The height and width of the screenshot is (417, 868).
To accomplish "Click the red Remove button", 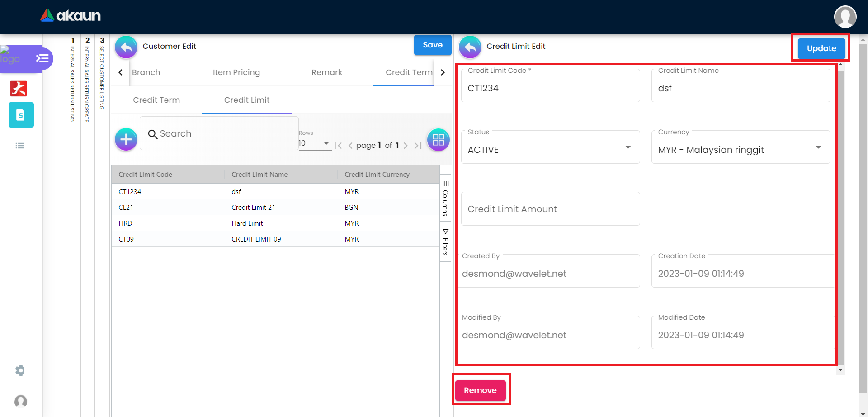I will pos(480,390).
